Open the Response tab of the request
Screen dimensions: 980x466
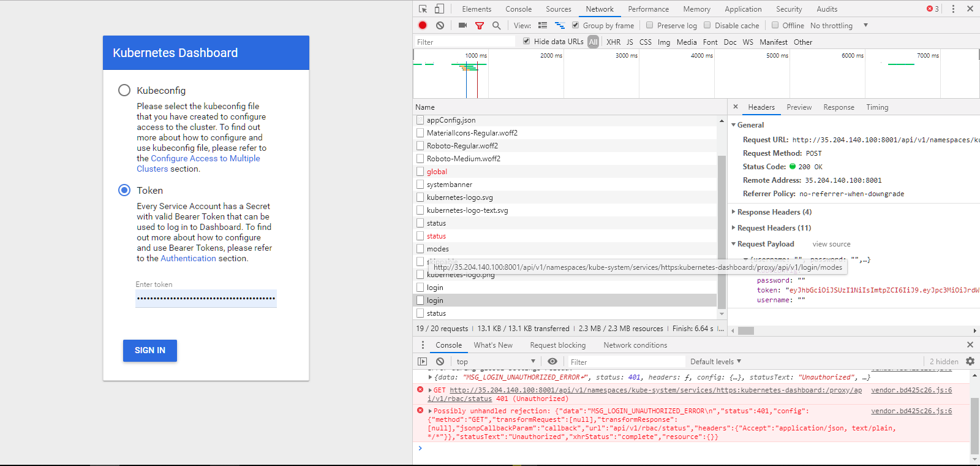(x=839, y=107)
